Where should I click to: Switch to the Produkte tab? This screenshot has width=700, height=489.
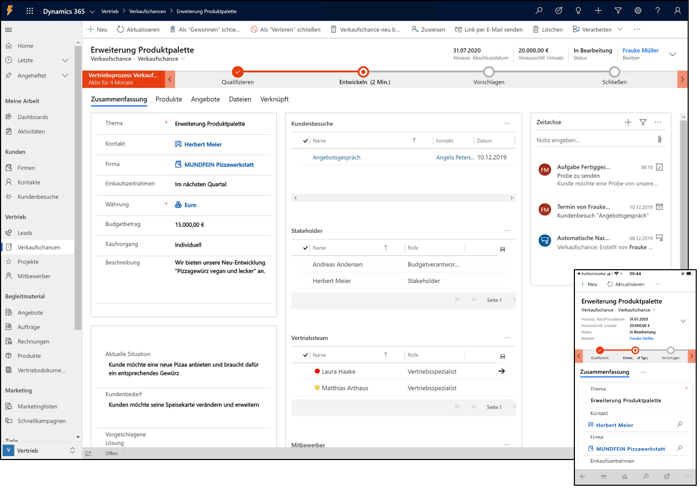tap(168, 99)
